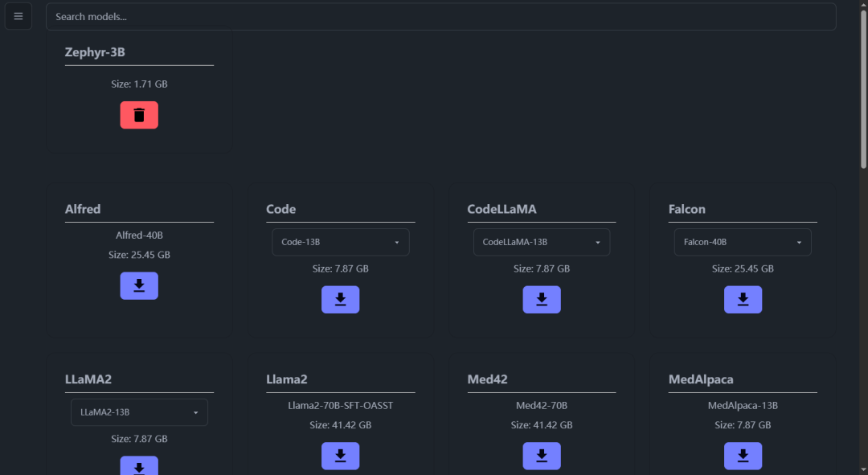Click the LLaMA2 card heading
The height and width of the screenshot is (475, 868).
point(88,379)
